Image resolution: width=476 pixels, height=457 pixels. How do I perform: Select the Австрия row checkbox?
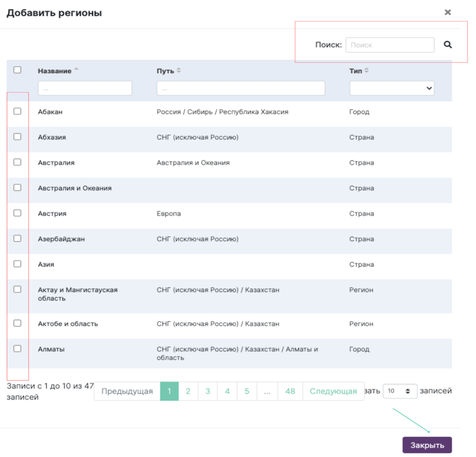pos(17,213)
